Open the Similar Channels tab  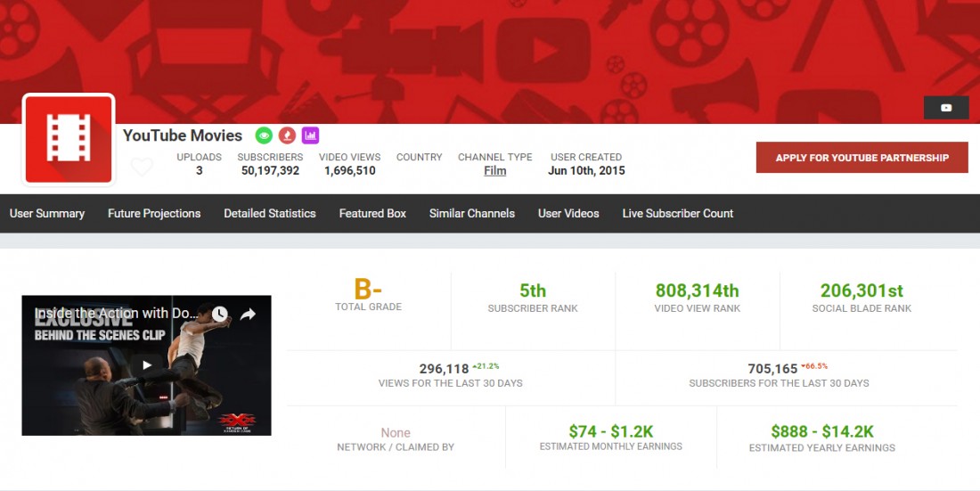coord(472,214)
